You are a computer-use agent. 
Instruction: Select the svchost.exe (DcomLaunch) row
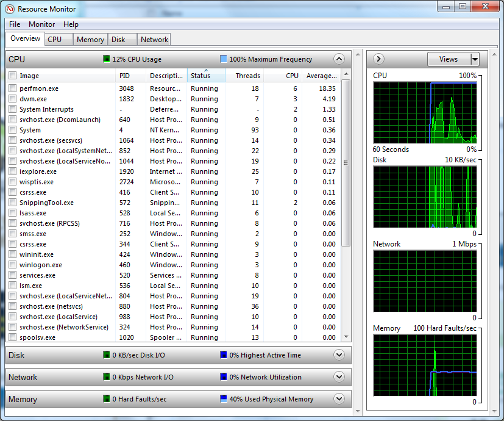tap(174, 120)
